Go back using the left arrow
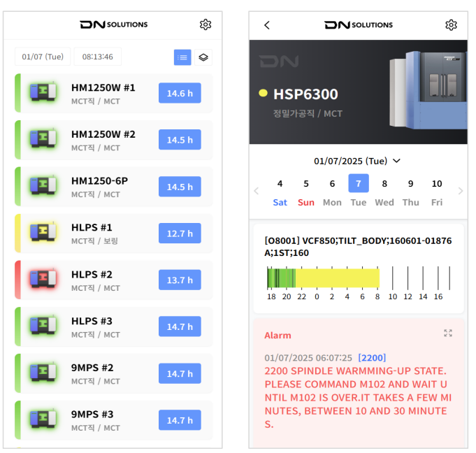 coord(266,25)
